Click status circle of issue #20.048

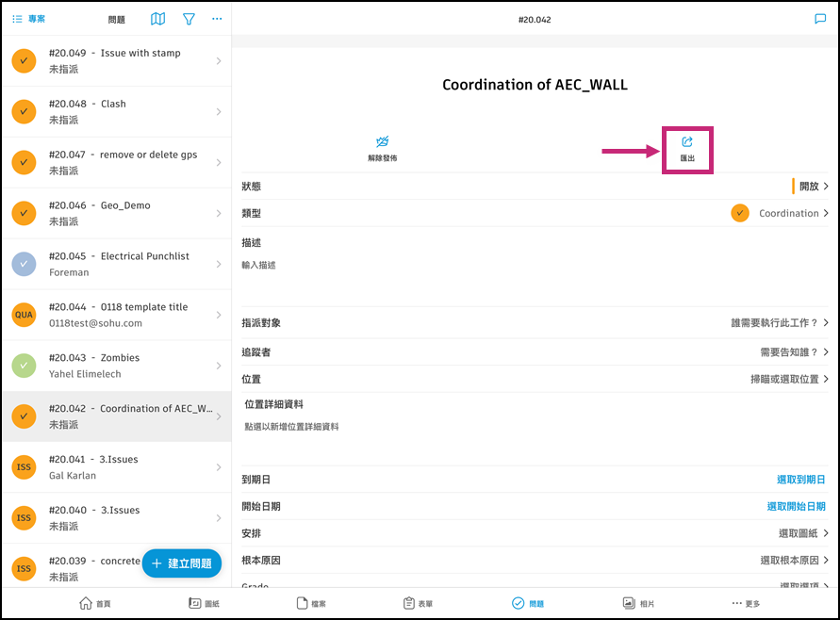pyautogui.click(x=25, y=112)
